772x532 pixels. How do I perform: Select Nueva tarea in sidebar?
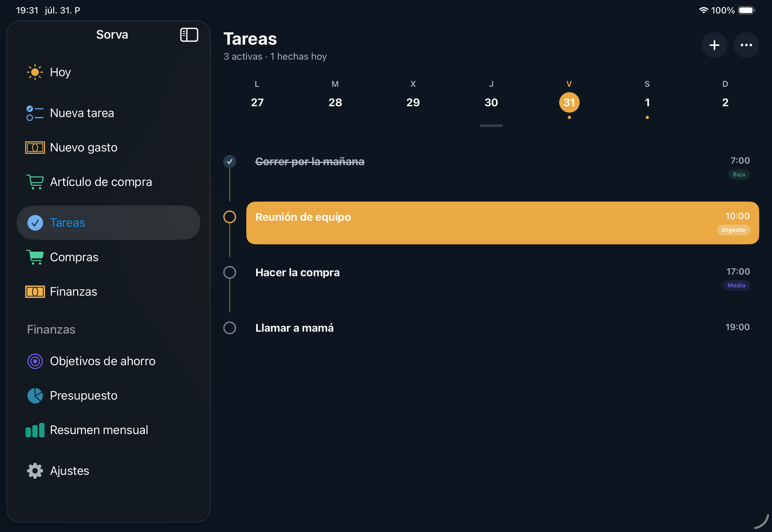tap(109, 113)
